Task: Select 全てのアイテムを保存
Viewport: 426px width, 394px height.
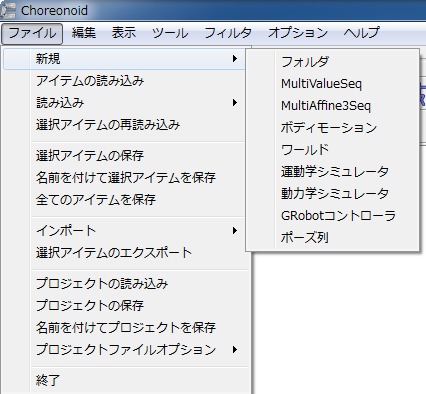Action: [124, 199]
